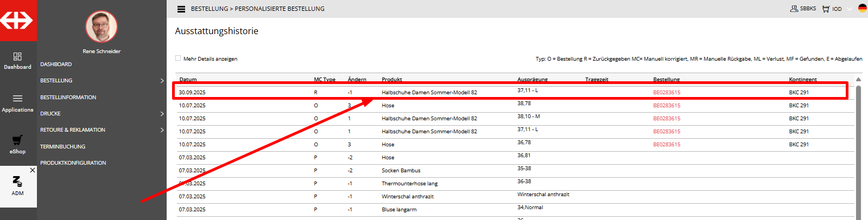
Task: Open BESTELLINFORMATION menu item
Action: 68,98
